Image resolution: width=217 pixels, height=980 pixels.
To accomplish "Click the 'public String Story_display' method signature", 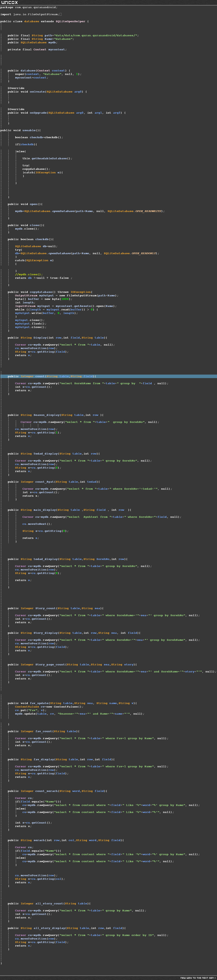I will (74, 633).
